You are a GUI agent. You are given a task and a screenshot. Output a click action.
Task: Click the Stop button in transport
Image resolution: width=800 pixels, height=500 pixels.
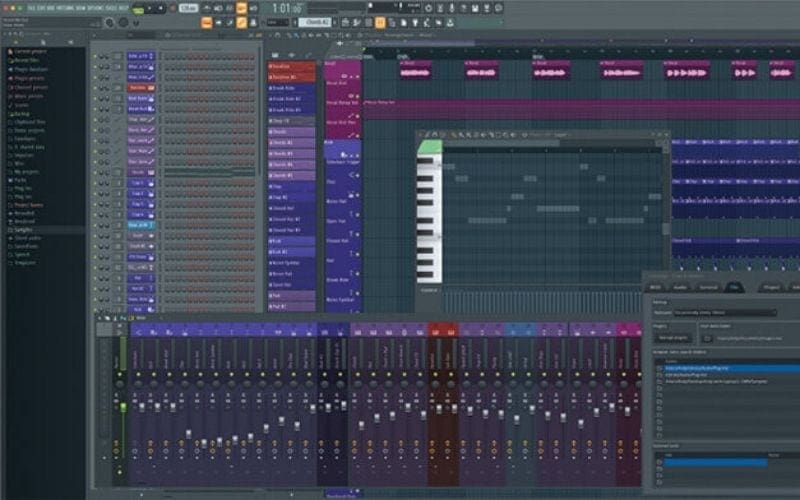161,8
